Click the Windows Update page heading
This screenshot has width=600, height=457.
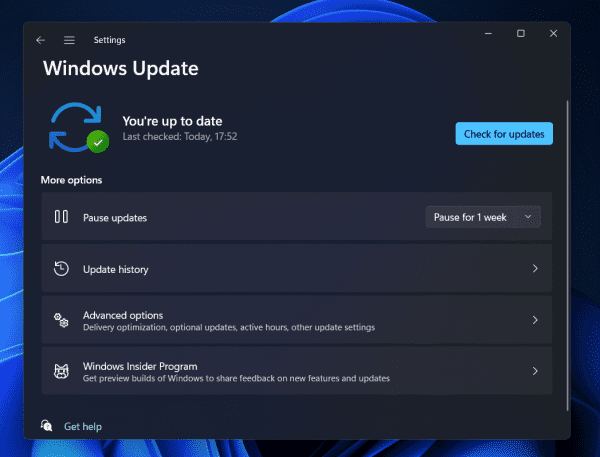point(120,69)
